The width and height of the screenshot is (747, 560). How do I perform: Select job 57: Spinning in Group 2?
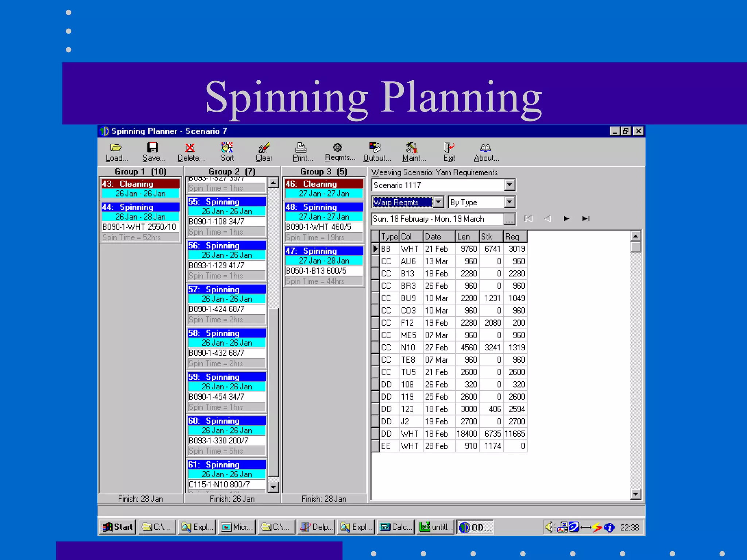click(x=227, y=289)
